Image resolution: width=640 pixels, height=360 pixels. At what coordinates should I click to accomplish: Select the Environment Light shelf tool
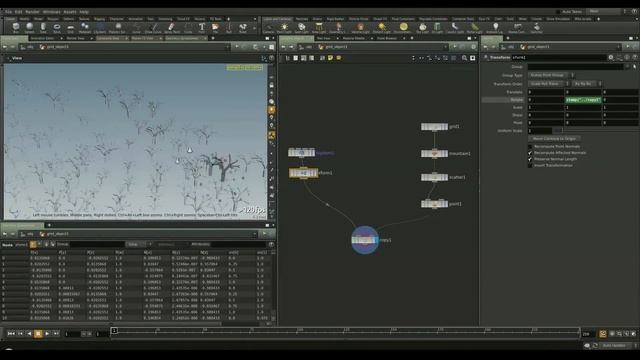tap(403, 28)
